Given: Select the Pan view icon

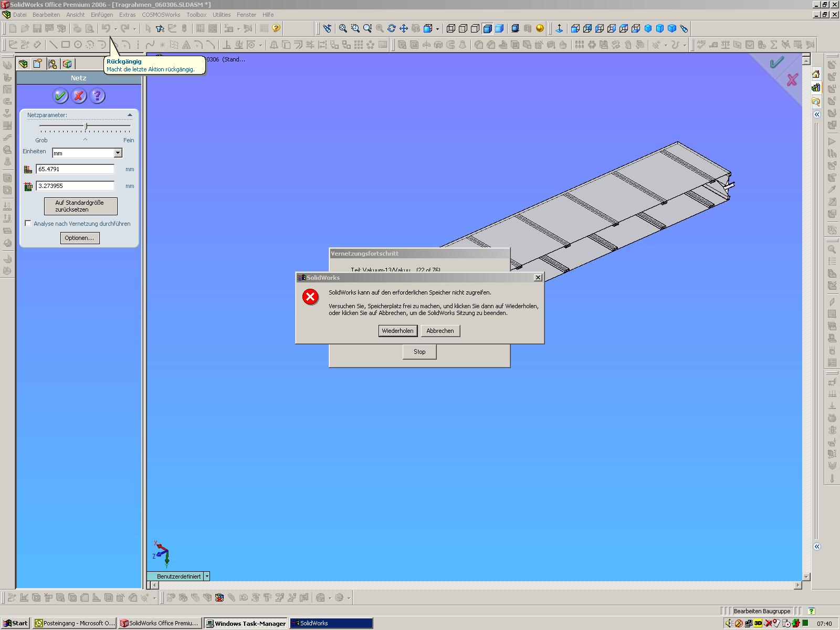Looking at the screenshot, I should 404,28.
